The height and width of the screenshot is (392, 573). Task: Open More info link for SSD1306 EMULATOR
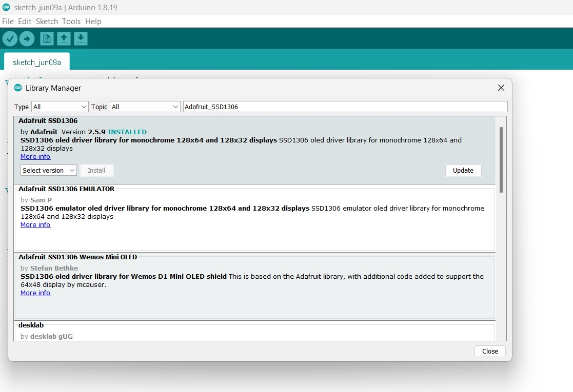[35, 225]
